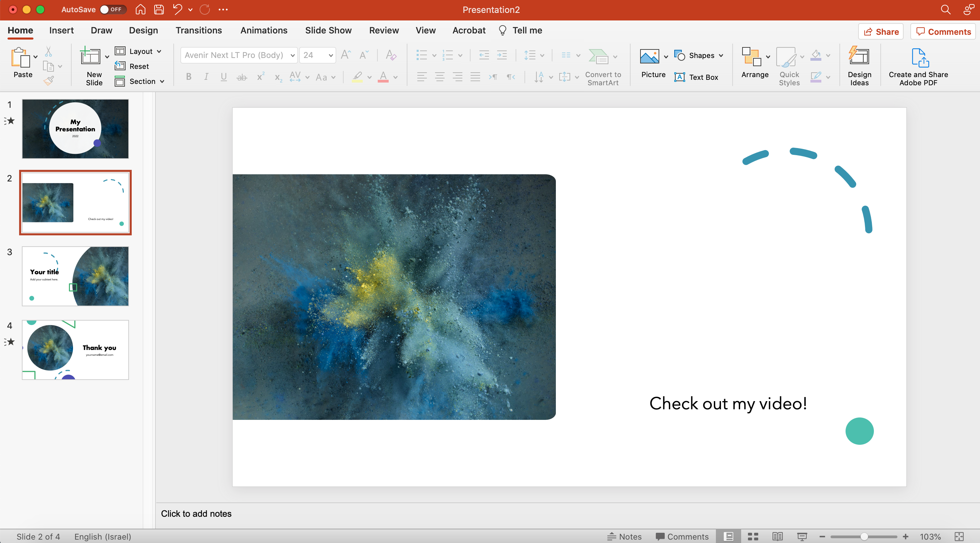Click the zoom slider handle
Image resolution: width=980 pixels, height=543 pixels.
[x=864, y=536]
